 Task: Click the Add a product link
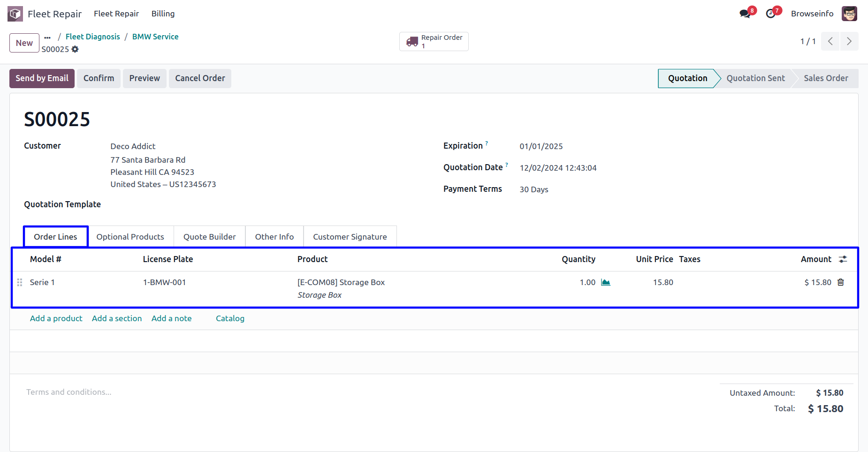point(56,318)
